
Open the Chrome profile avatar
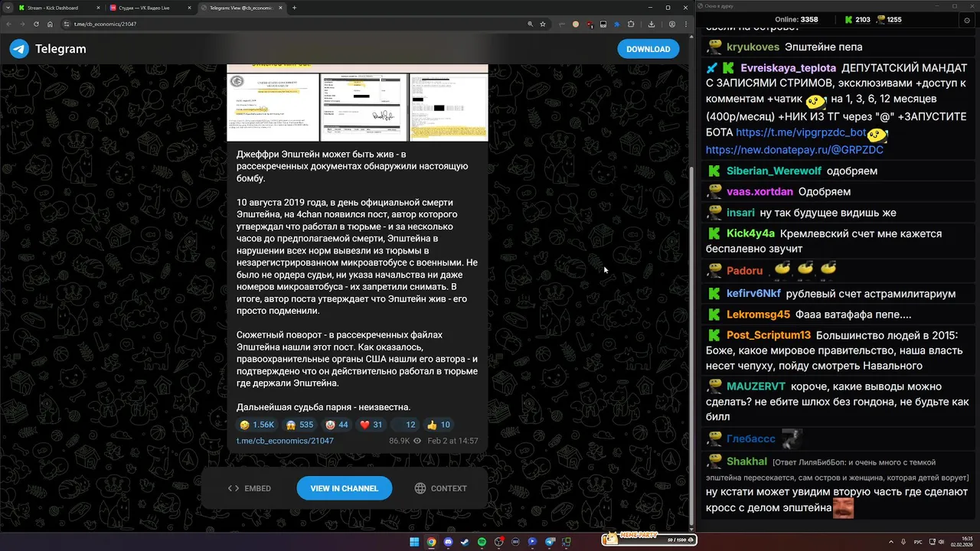coord(672,24)
